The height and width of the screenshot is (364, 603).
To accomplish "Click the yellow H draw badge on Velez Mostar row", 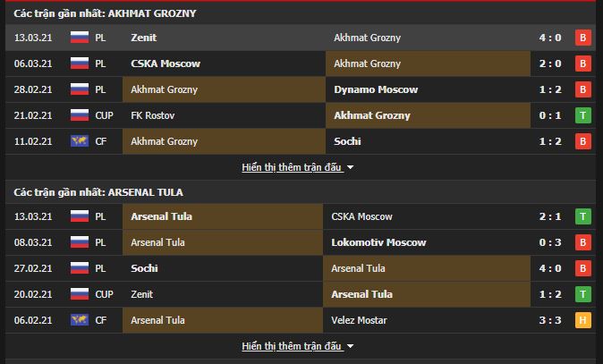I will coord(583,320).
